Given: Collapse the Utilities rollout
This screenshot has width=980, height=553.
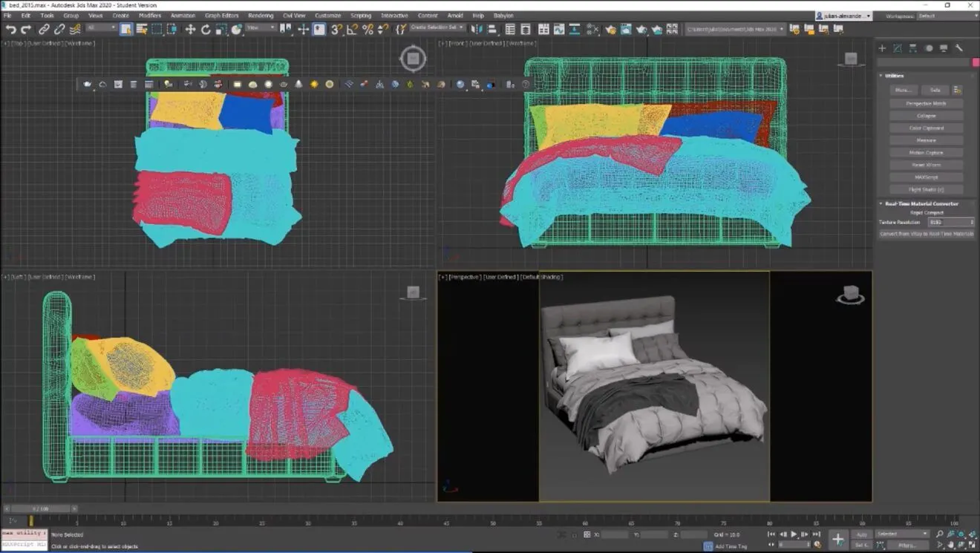Looking at the screenshot, I should click(x=895, y=76).
